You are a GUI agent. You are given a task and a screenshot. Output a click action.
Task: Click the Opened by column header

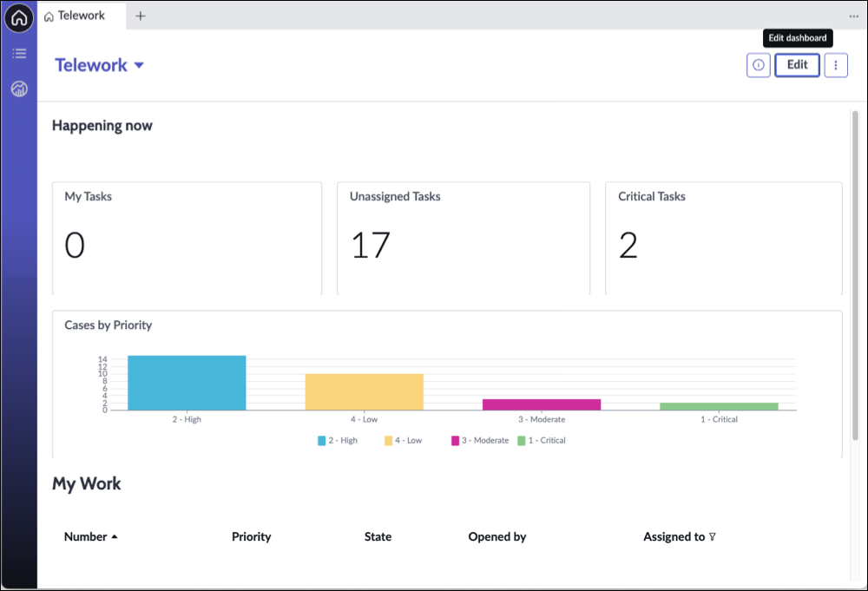(x=496, y=537)
